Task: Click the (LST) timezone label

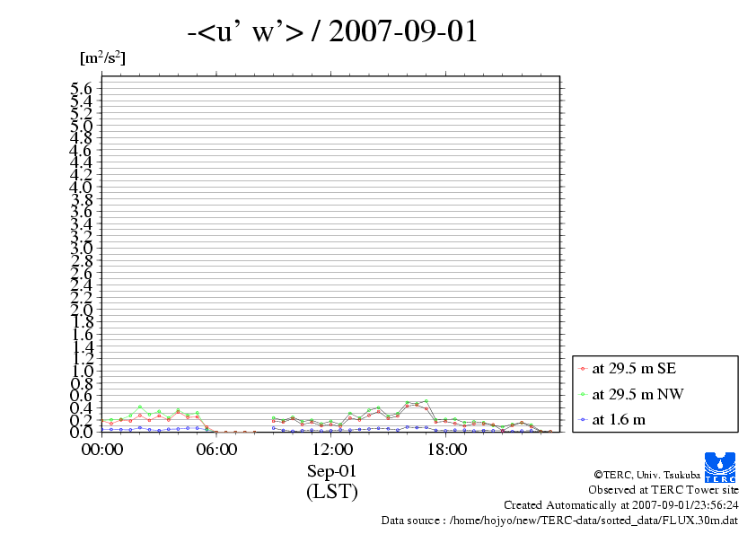Action: pos(331,492)
